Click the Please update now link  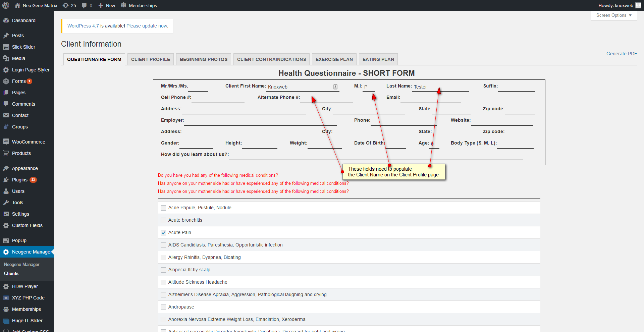[x=147, y=26]
